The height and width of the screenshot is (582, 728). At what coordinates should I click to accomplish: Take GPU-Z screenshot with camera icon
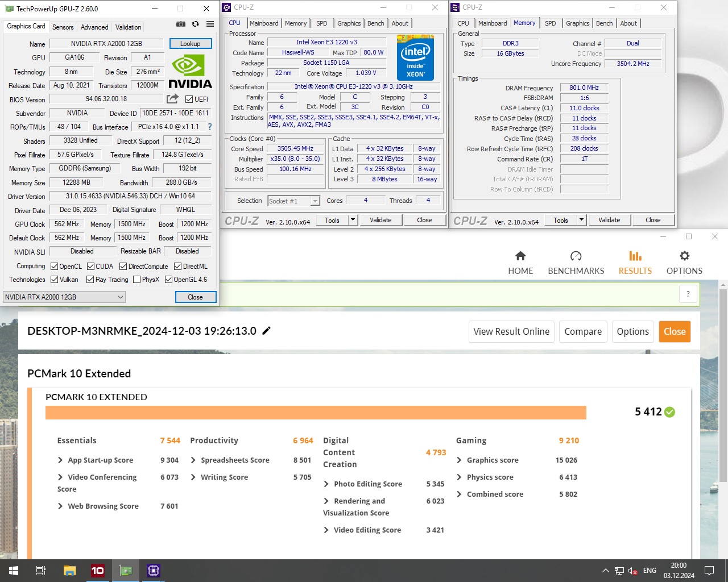[180, 24]
